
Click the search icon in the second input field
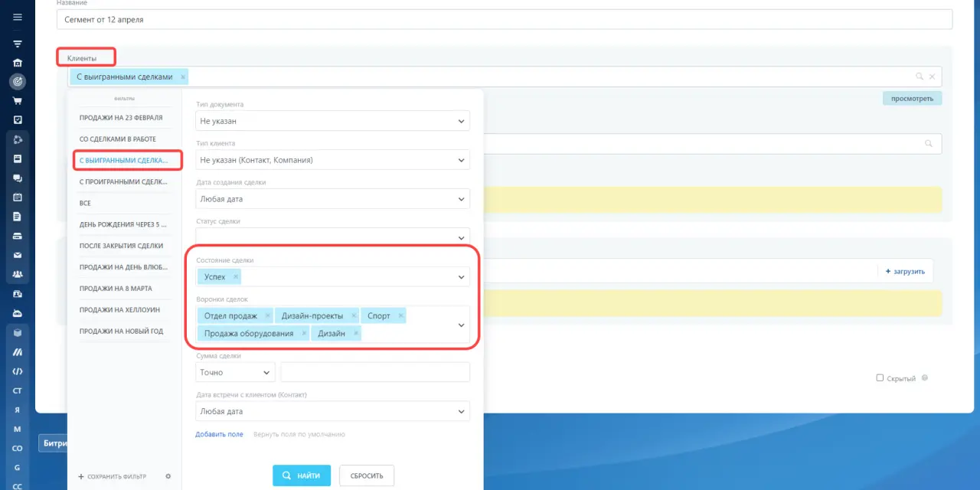[x=929, y=143]
